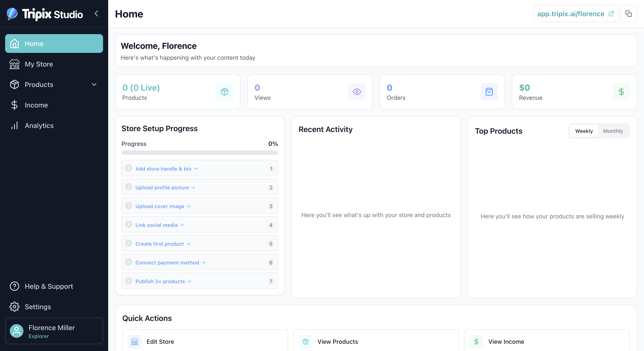Click the Products stat cube icon
The width and height of the screenshot is (644, 351).
tap(224, 92)
